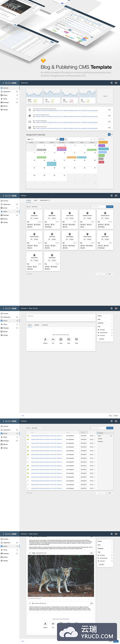The height and width of the screenshot is (644, 120).
Task: Click the Articles Pending icon
Action: coord(29,127)
